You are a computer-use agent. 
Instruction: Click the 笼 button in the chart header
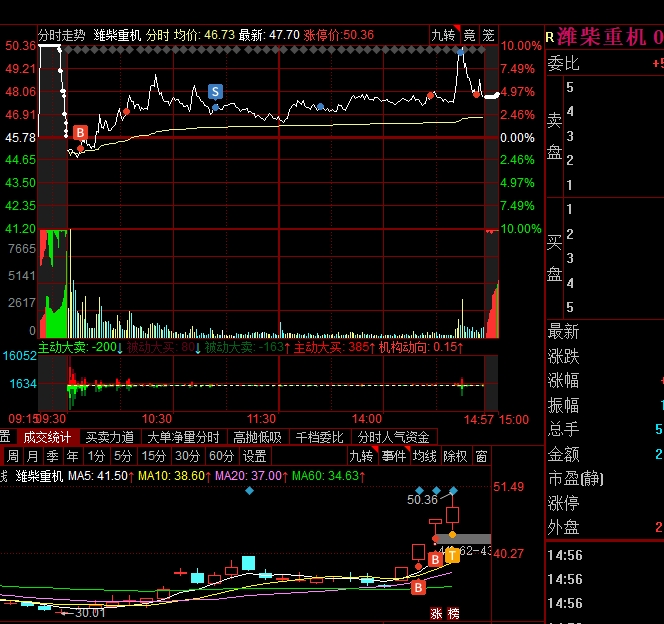pos(488,35)
